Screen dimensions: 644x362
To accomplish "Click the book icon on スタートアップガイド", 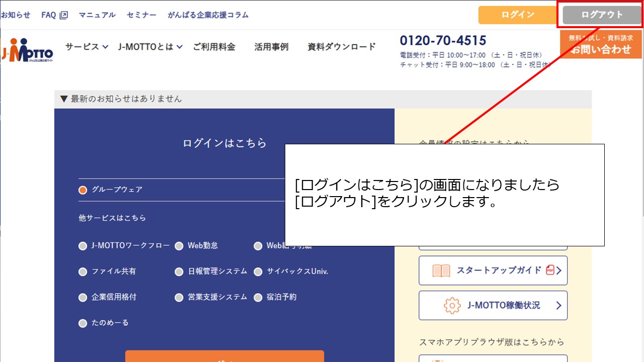I will pyautogui.click(x=441, y=270).
